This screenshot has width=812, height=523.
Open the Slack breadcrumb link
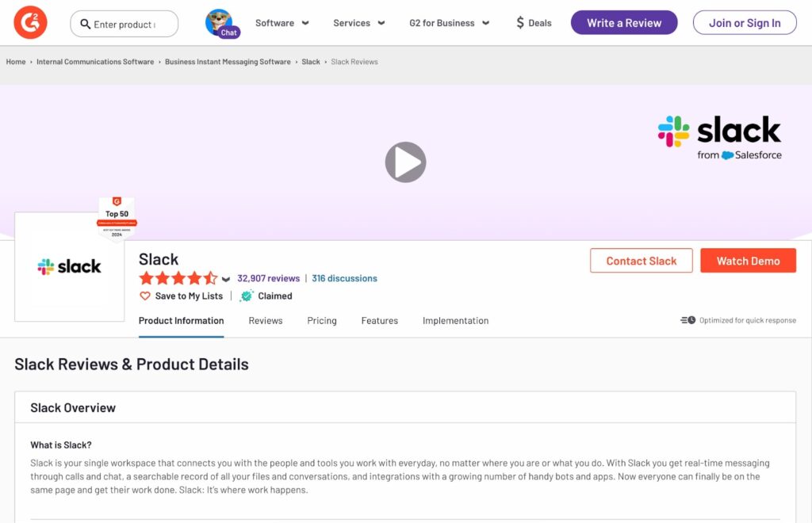pos(311,62)
